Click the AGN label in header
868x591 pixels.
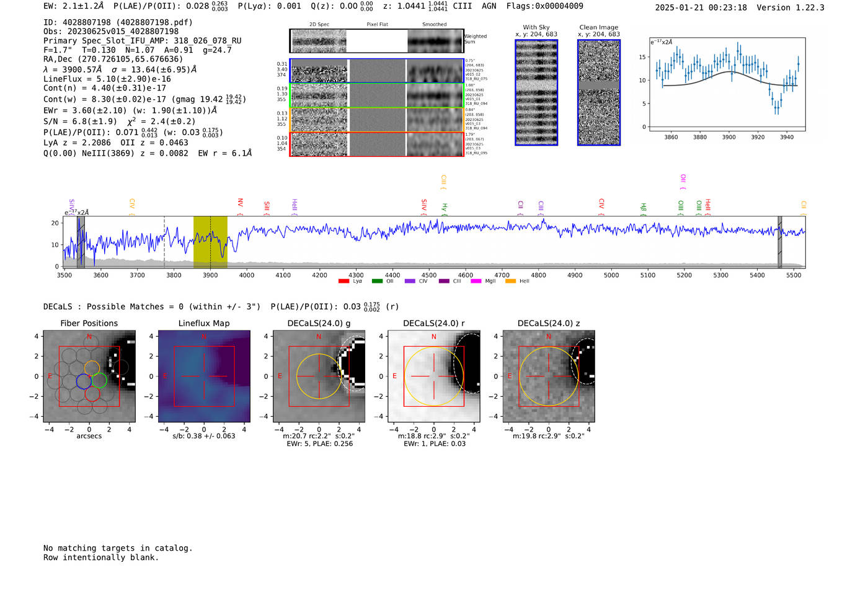(x=489, y=6)
